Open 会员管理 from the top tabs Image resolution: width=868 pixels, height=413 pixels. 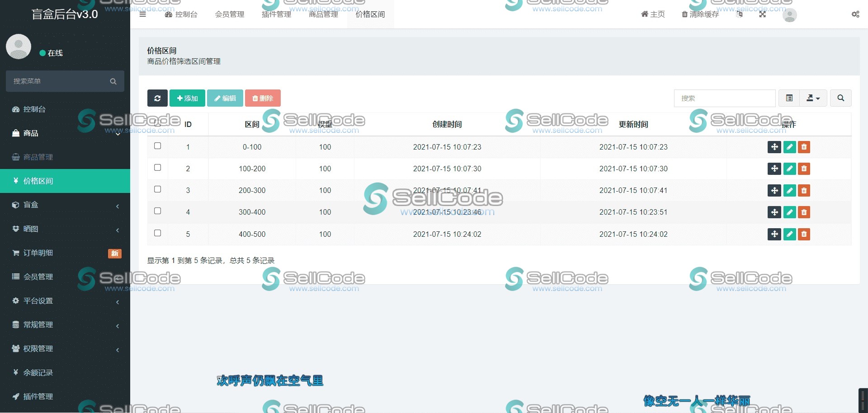pyautogui.click(x=229, y=14)
